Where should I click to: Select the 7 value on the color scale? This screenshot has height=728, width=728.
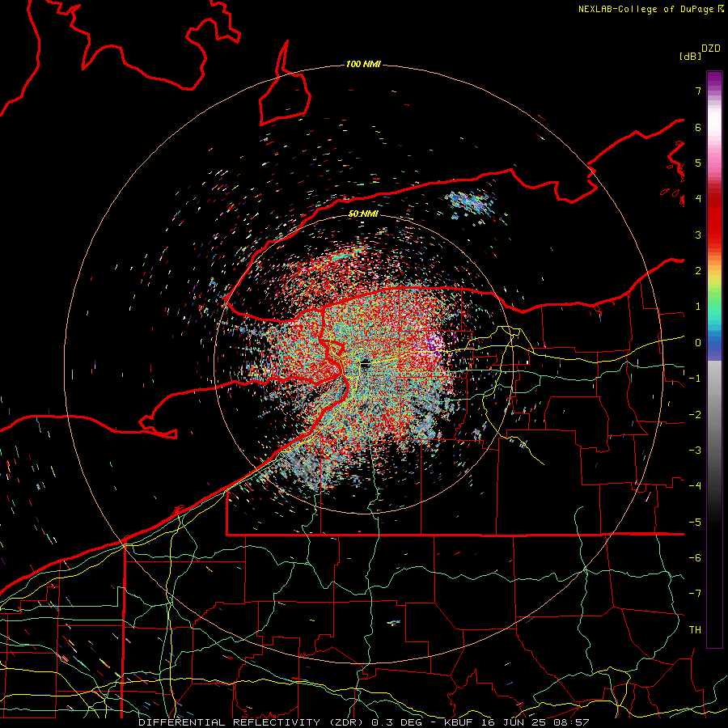coord(698,91)
